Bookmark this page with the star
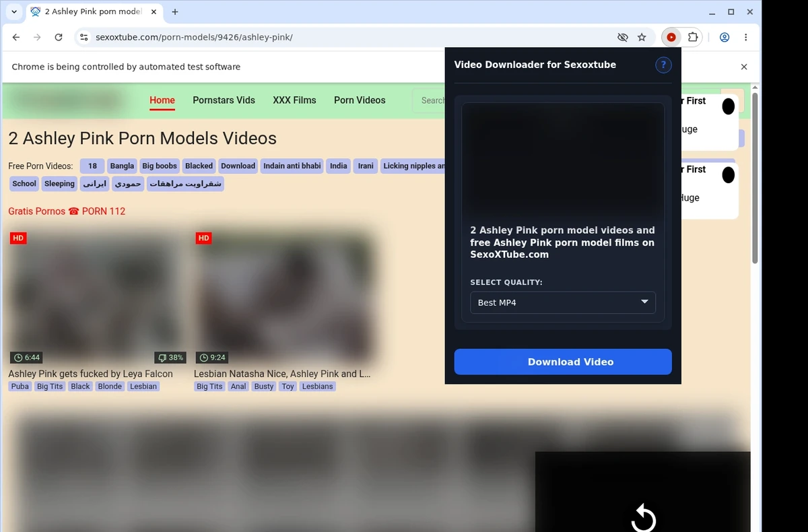Image resolution: width=808 pixels, height=532 pixels. [642, 37]
